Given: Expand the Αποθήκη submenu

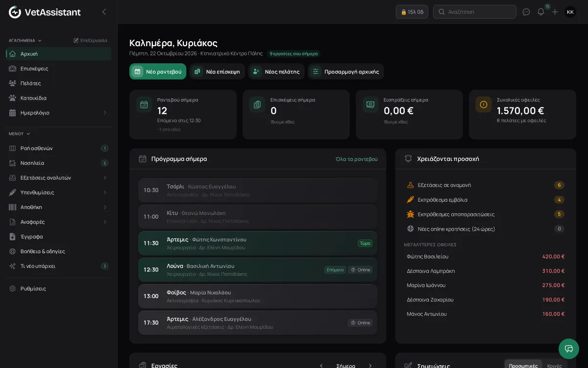Looking at the screenshot, I should [105, 207].
